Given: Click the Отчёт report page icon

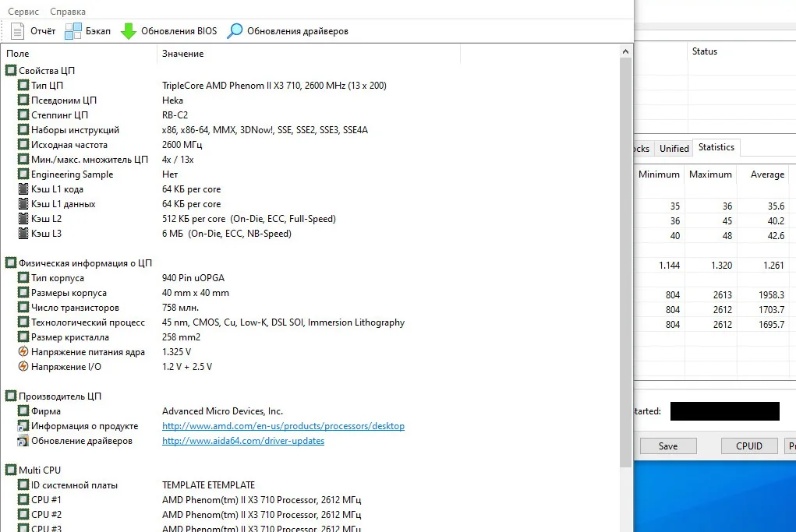Looking at the screenshot, I should pyautogui.click(x=18, y=31).
